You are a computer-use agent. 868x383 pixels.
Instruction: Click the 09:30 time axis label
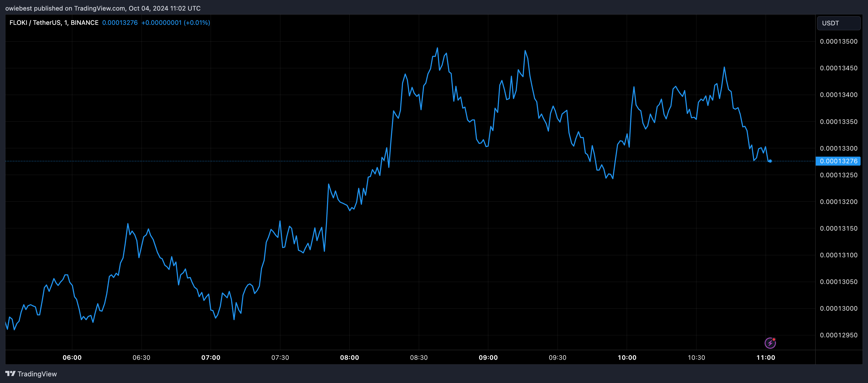(558, 357)
